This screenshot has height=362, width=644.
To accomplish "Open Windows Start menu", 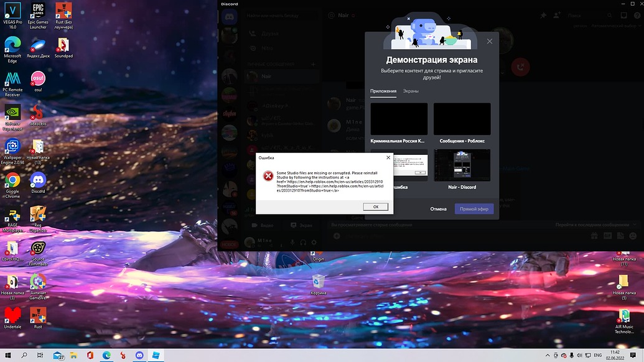I will coord(8,355).
